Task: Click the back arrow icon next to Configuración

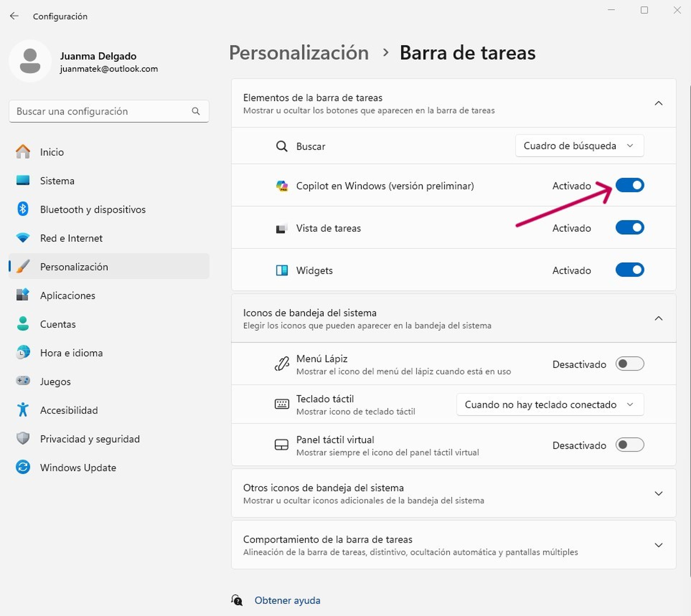Action: point(14,16)
